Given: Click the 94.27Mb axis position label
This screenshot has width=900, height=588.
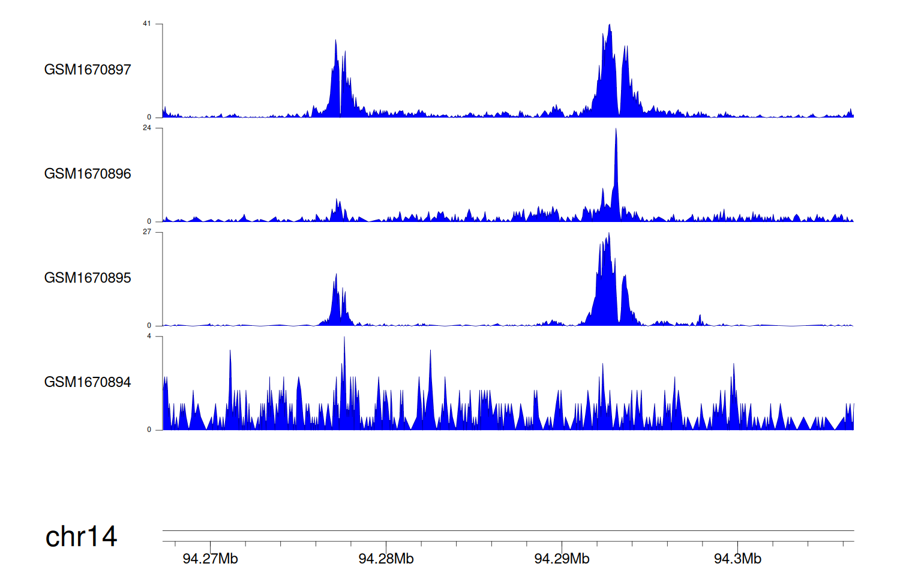Looking at the screenshot, I should 210,559.
